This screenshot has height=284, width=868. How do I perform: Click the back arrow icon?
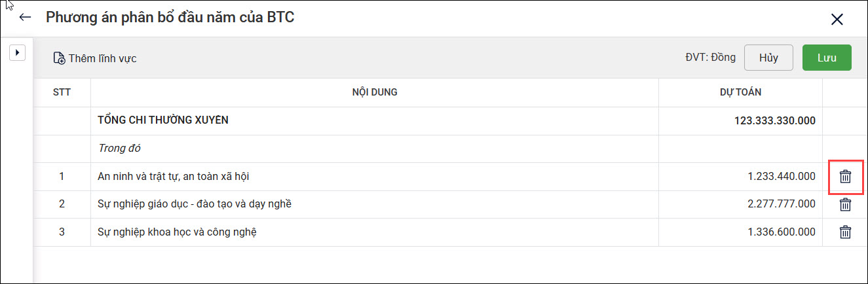tap(26, 18)
